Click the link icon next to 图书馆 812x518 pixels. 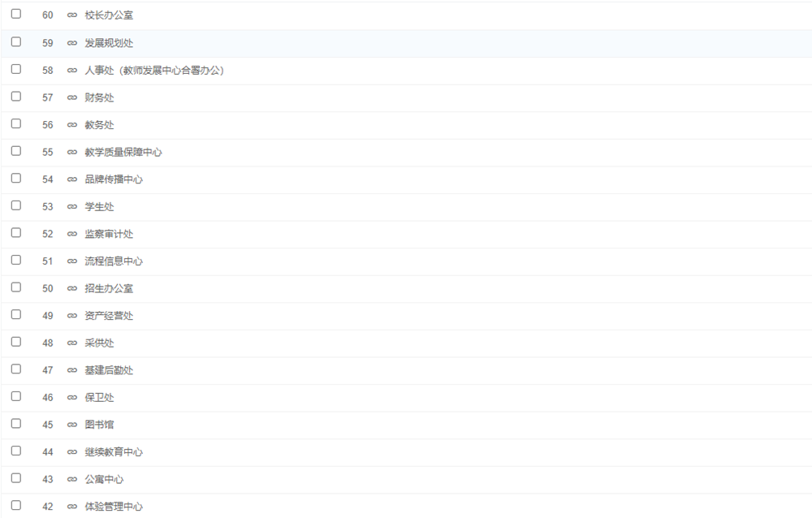[x=72, y=425]
